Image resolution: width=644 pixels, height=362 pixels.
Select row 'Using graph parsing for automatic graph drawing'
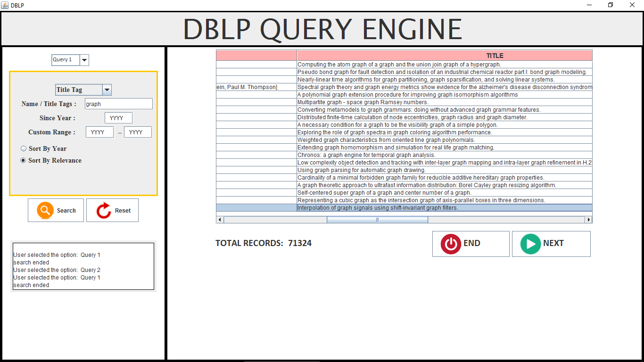pyautogui.click(x=404, y=170)
